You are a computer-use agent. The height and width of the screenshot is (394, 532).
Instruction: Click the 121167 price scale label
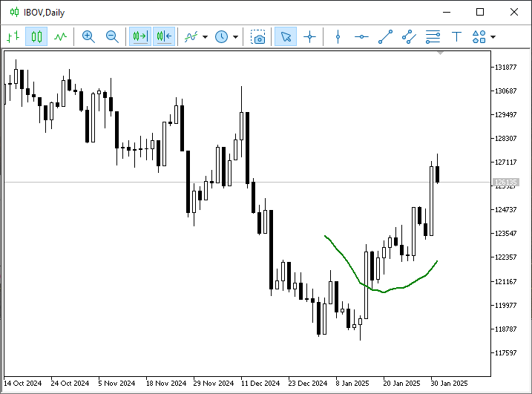(505, 282)
